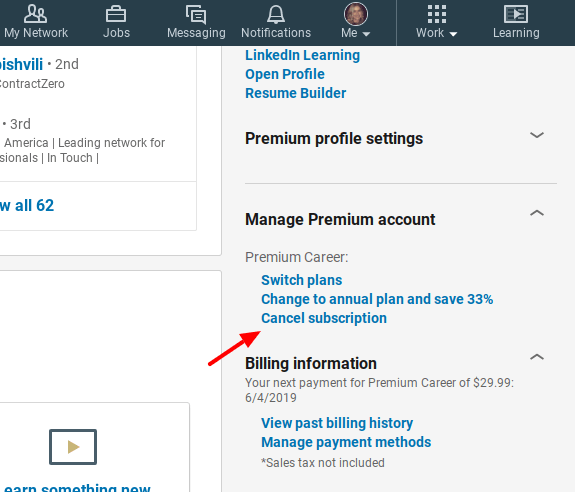This screenshot has height=492, width=575.
Task: Click the Notifications menu label
Action: point(276,33)
